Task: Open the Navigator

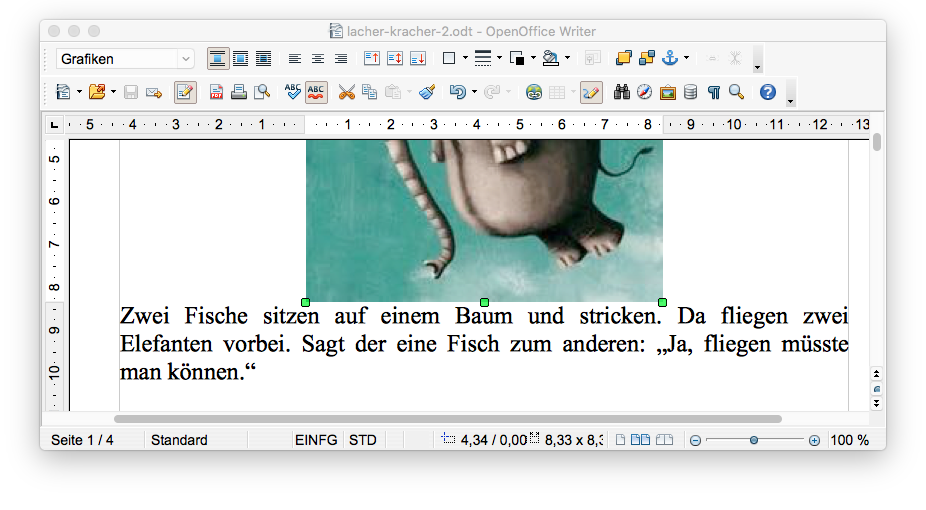Action: (645, 92)
